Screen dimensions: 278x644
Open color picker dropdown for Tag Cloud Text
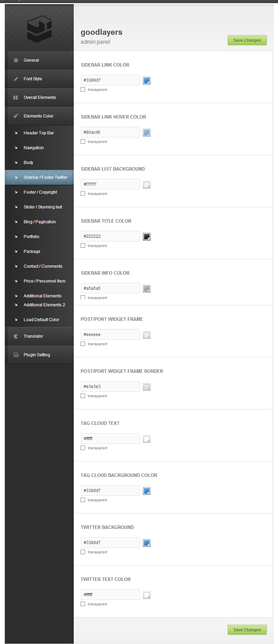coord(147,439)
